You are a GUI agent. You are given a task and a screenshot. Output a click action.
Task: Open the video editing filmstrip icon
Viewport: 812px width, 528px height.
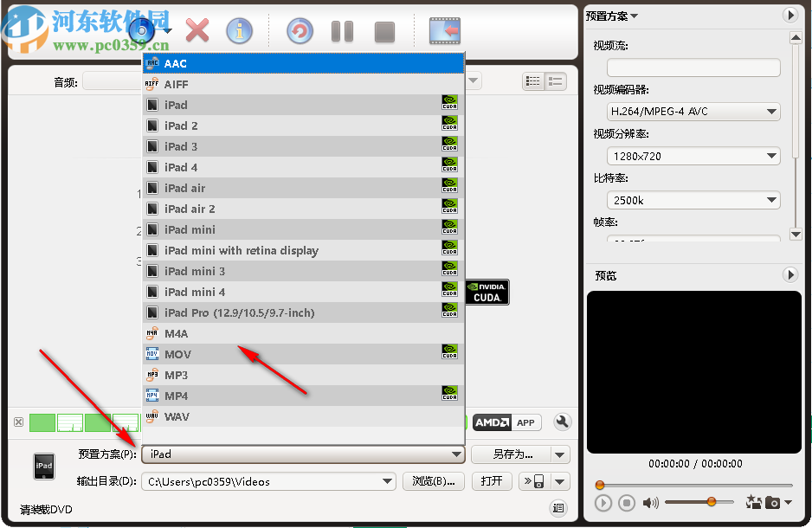444,29
